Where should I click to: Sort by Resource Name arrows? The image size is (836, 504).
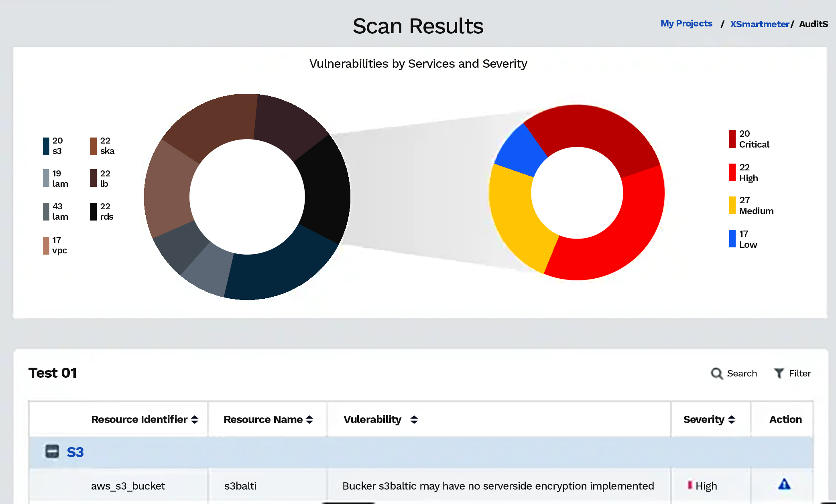point(309,419)
